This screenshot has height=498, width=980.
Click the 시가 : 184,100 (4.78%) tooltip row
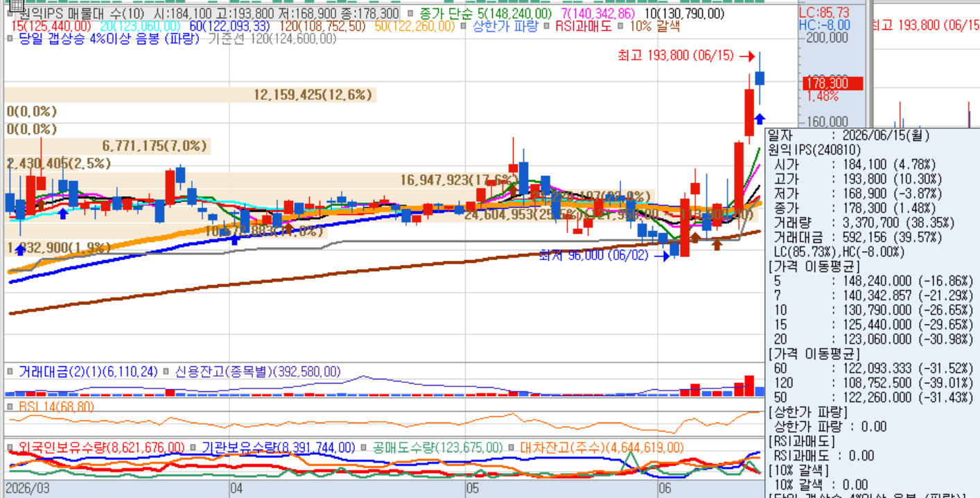(855, 164)
